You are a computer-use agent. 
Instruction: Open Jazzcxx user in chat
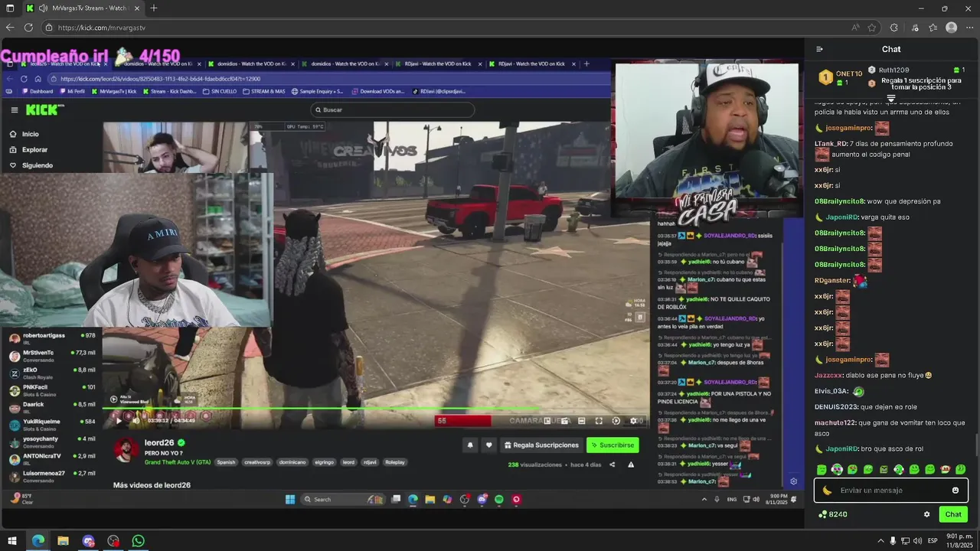point(828,375)
